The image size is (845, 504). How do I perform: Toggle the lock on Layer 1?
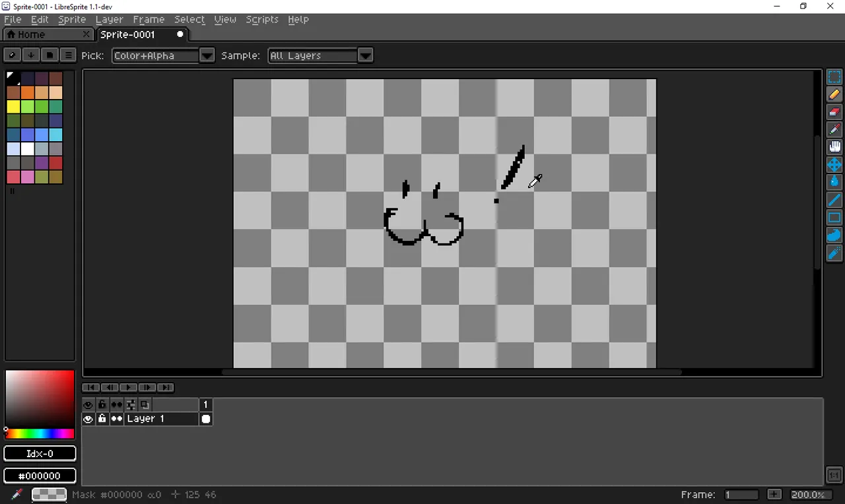pyautogui.click(x=102, y=419)
